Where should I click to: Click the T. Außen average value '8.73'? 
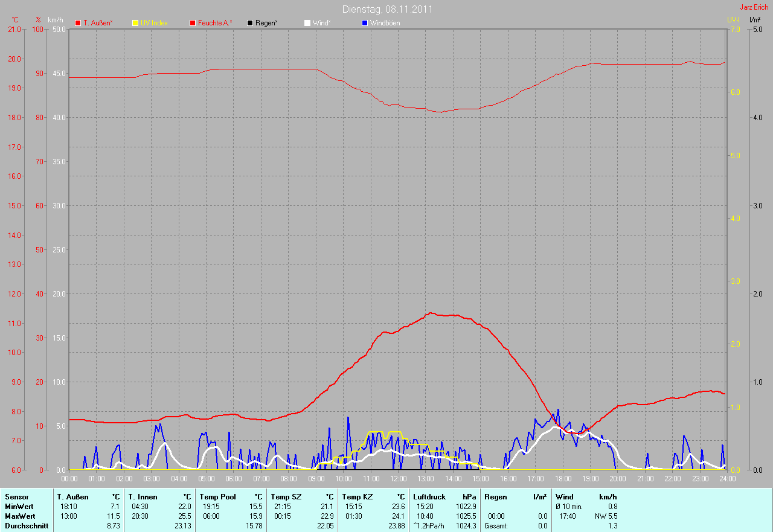pyautogui.click(x=113, y=526)
